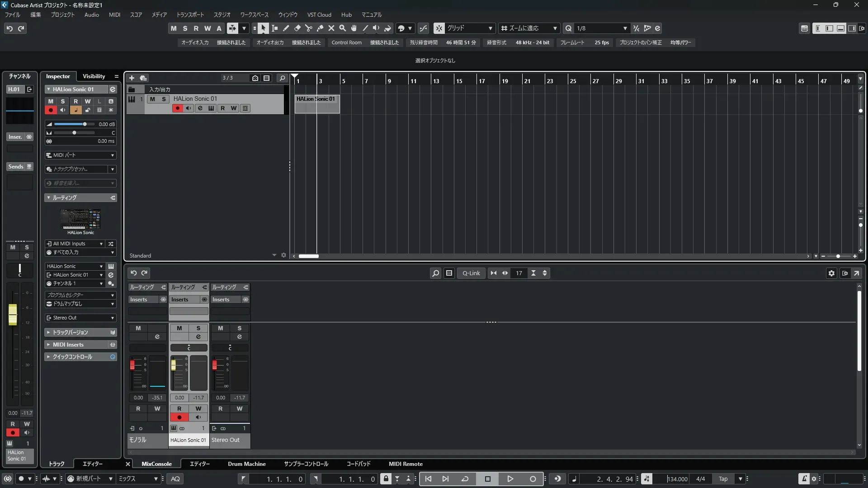Screen dimensions: 868x488
Task: Open MixConsole settings gear
Action: click(831, 273)
